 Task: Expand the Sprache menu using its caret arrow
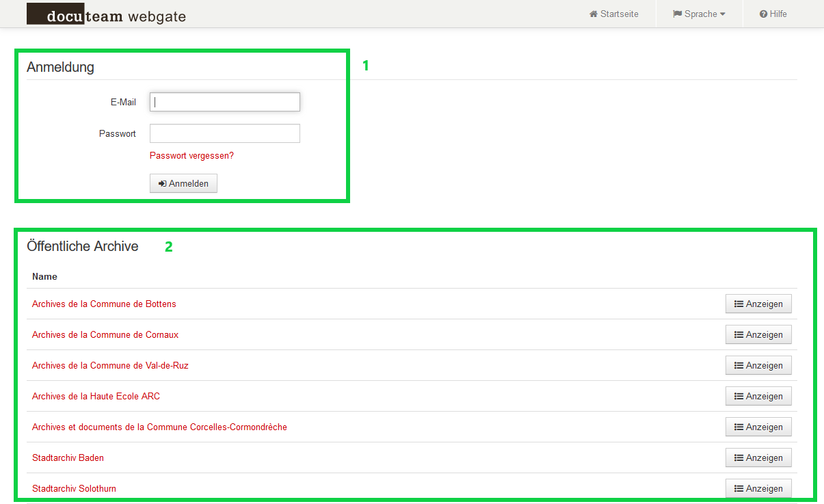pos(723,14)
